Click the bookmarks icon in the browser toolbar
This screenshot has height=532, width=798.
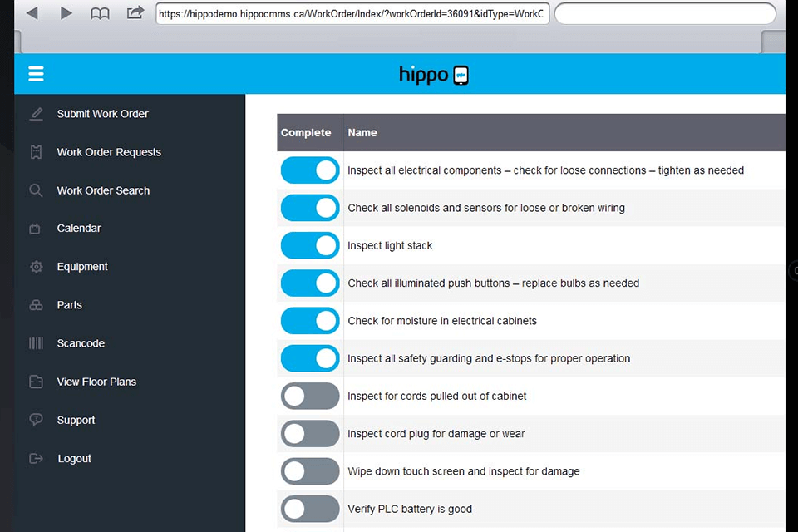pos(100,12)
